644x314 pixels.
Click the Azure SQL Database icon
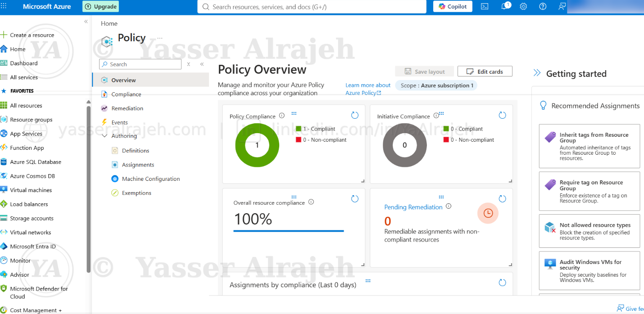[x=4, y=162]
